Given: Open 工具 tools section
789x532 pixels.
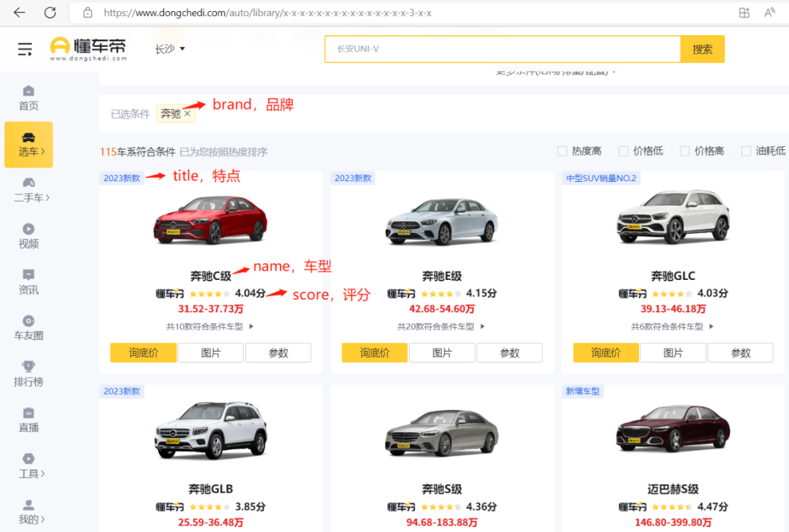Looking at the screenshot, I should click(x=31, y=466).
